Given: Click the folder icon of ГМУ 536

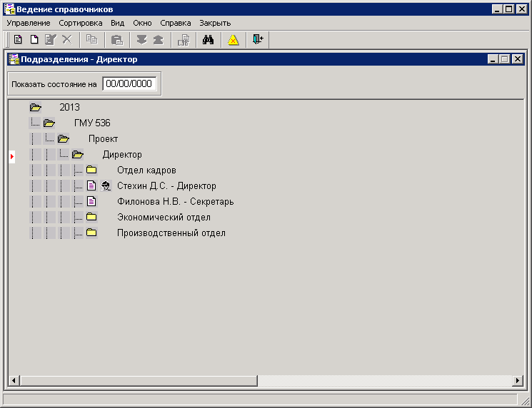Looking at the screenshot, I should (49, 123).
